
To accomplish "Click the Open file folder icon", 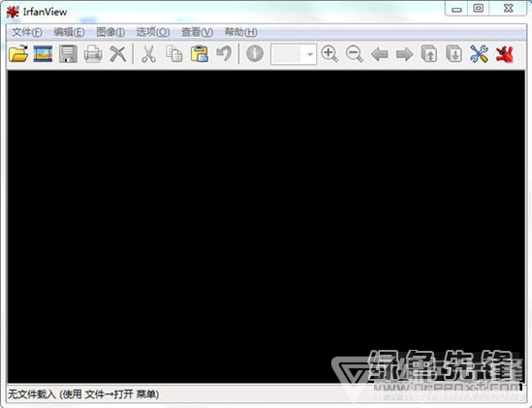I will [18, 53].
